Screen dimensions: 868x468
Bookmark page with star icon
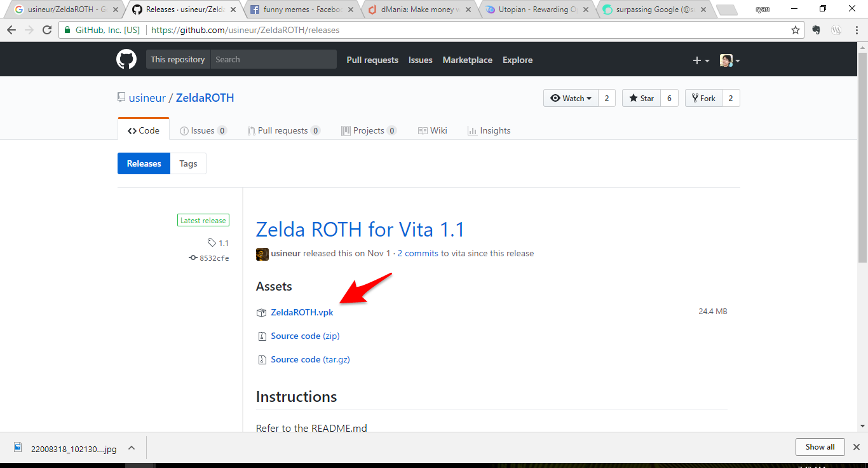(795, 30)
